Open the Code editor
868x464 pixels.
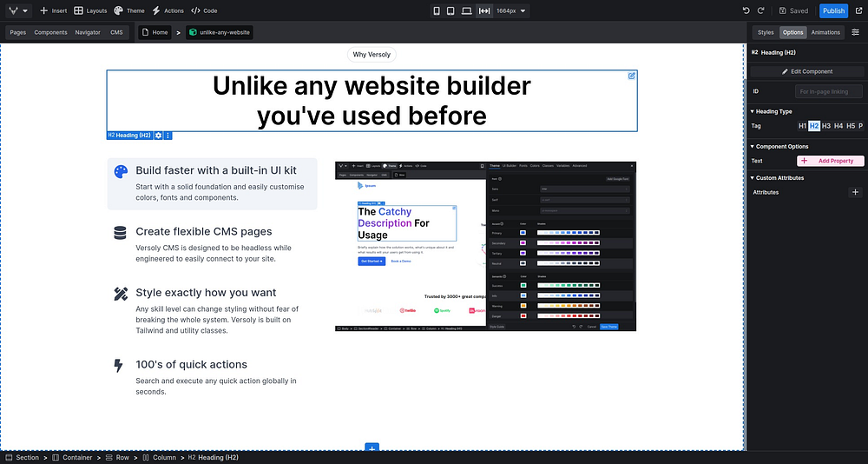click(x=204, y=10)
